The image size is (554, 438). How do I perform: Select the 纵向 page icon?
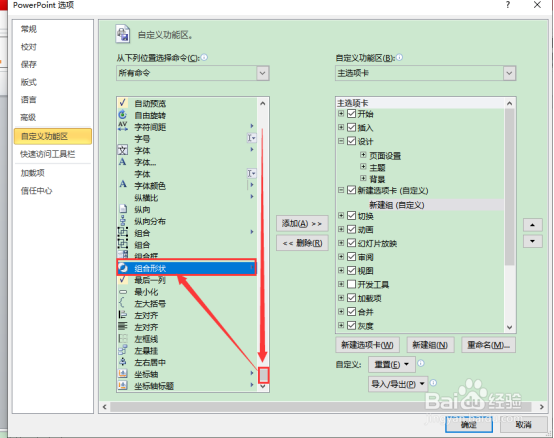123,209
